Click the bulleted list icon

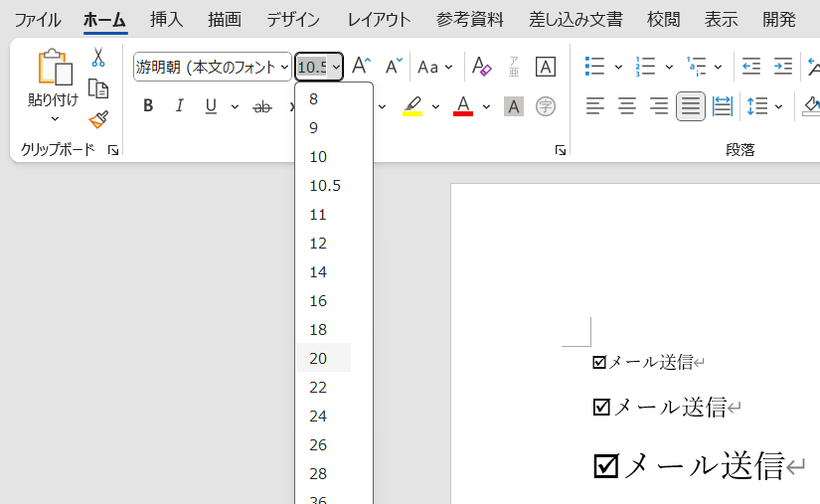coord(594,67)
